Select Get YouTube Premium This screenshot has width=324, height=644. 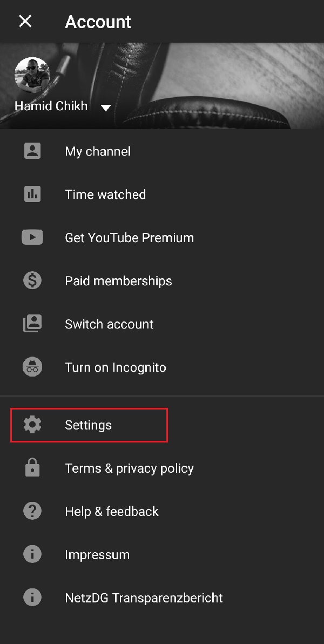(x=129, y=237)
